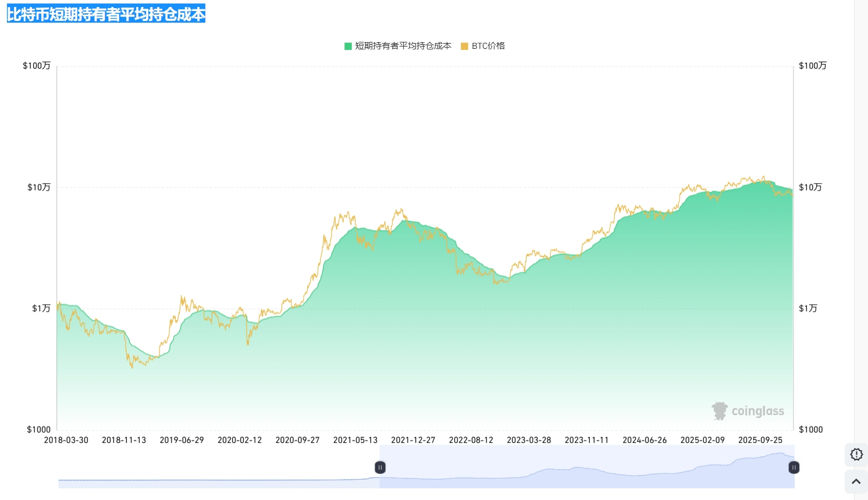Viewport: 868px width, 500px height.
Task: Click the right range slider handle
Action: [x=794, y=467]
